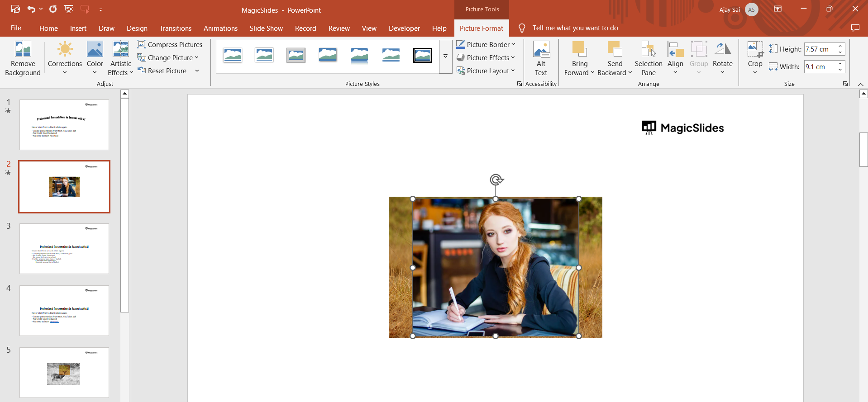868x402 pixels.
Task: Open the Color picture options
Action: (x=95, y=58)
